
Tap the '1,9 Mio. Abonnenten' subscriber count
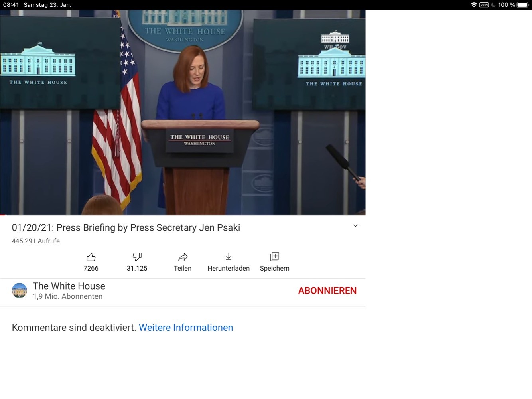tap(68, 296)
